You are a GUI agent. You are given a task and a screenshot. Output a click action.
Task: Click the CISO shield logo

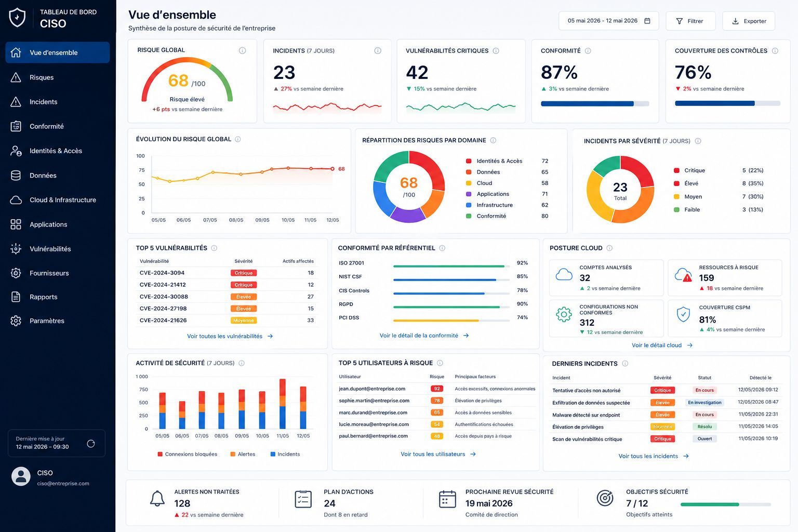pyautogui.click(x=18, y=18)
